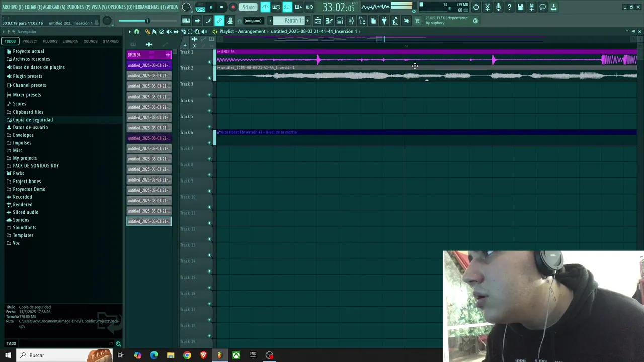Click the step editing arrow icon

click(x=197, y=21)
